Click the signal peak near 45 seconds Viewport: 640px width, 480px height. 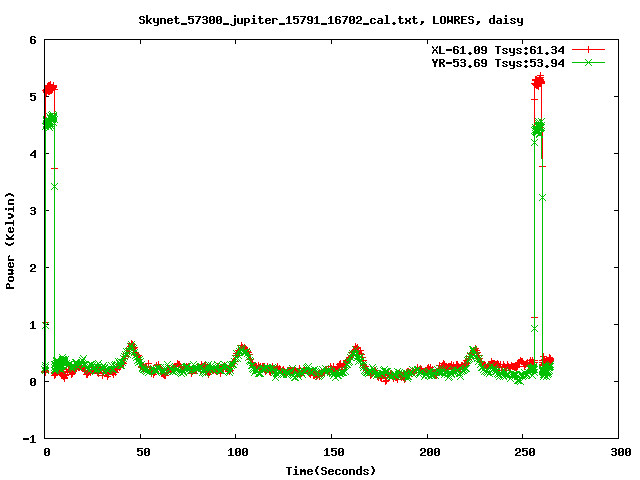131,350
